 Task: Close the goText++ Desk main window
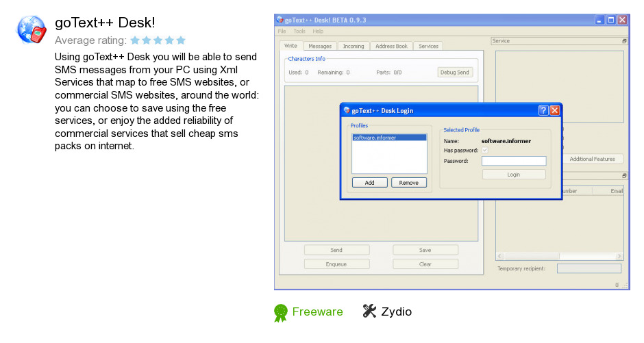pos(622,20)
